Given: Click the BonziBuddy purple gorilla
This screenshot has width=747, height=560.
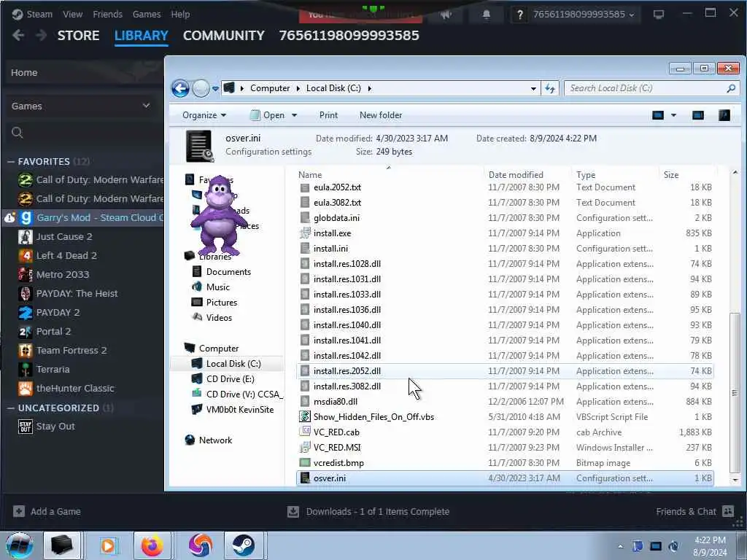Looking at the screenshot, I should click(x=219, y=215).
